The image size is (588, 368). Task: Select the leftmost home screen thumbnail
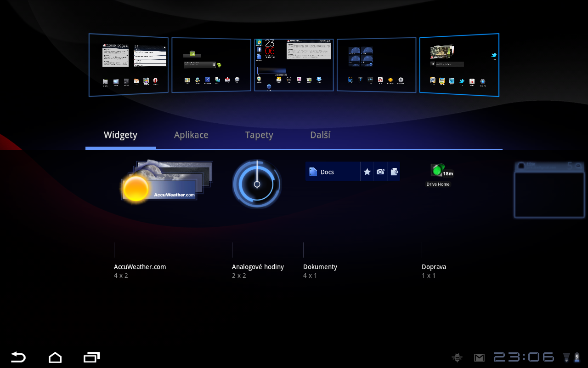point(129,65)
